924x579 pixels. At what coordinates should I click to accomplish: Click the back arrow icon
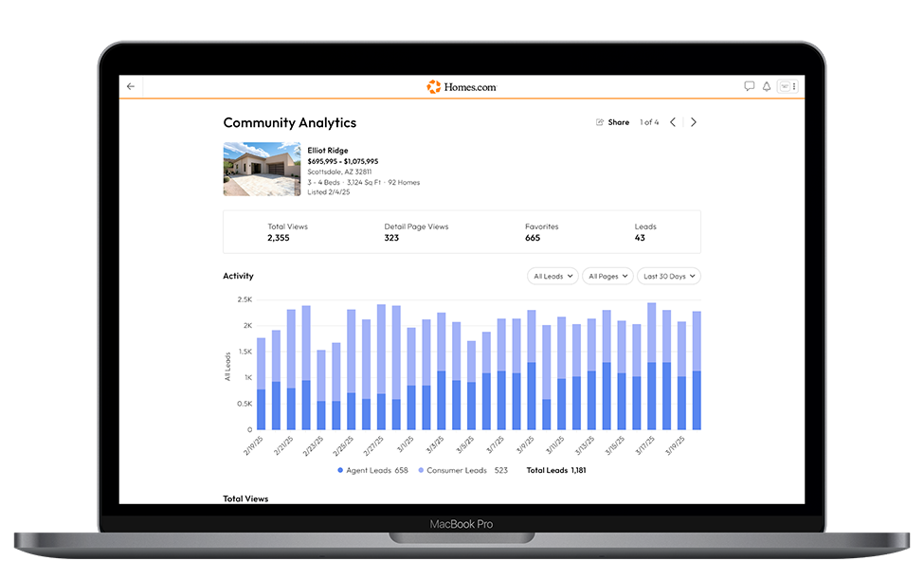coord(130,86)
